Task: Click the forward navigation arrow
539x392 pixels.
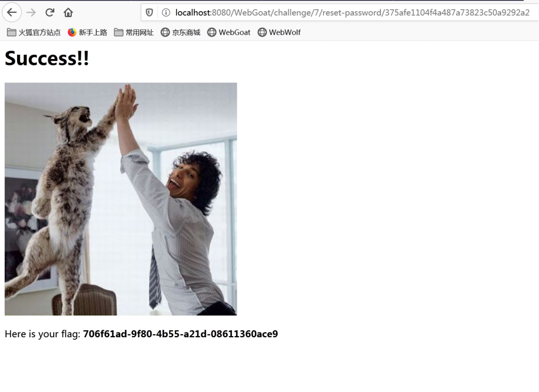Action: (x=31, y=13)
